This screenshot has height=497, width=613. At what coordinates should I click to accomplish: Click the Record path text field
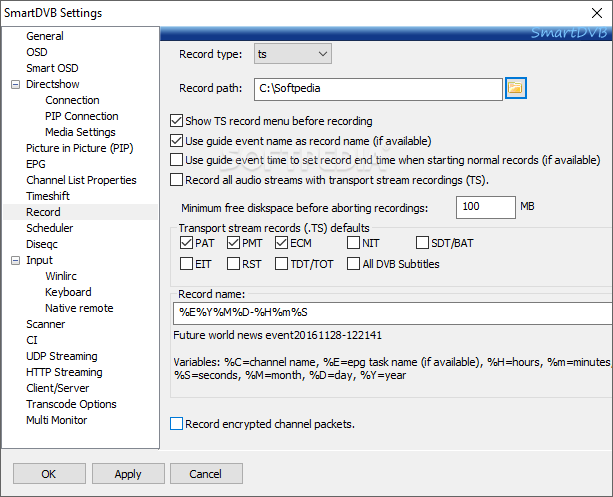378,89
